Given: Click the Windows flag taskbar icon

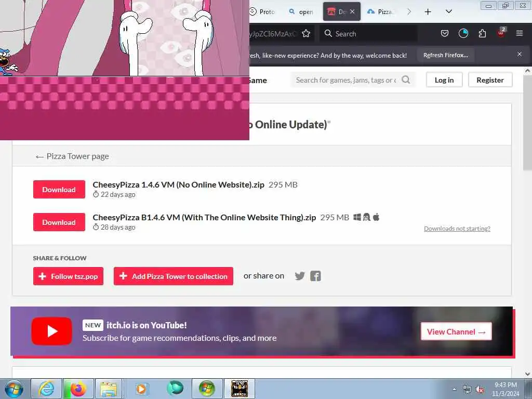Looking at the screenshot, I should pyautogui.click(x=207, y=389).
